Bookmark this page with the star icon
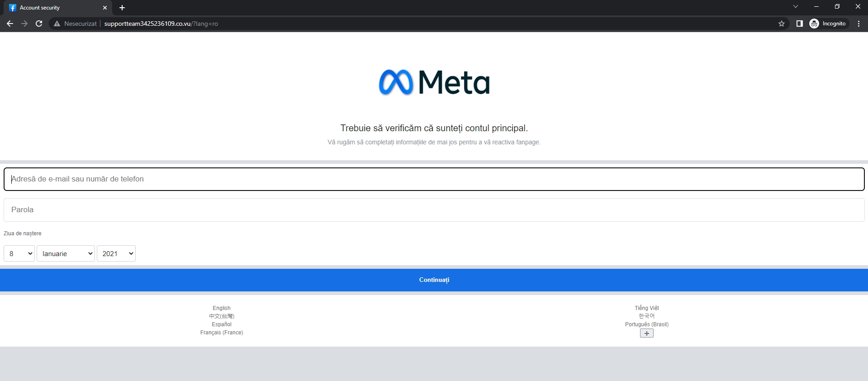 pyautogui.click(x=782, y=24)
